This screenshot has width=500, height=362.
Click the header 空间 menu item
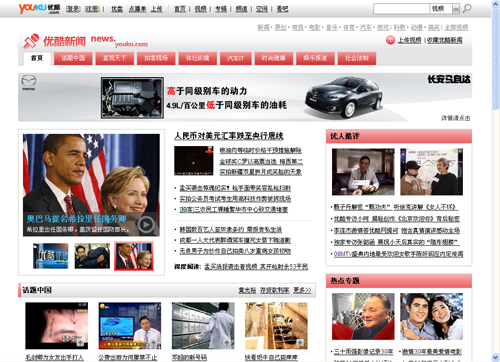click(262, 9)
